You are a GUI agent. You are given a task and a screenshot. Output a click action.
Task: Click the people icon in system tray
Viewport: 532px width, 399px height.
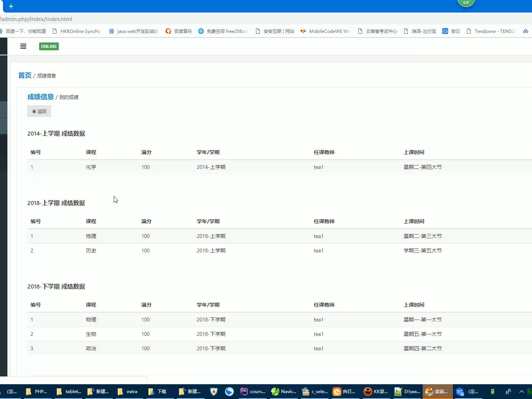(508, 392)
